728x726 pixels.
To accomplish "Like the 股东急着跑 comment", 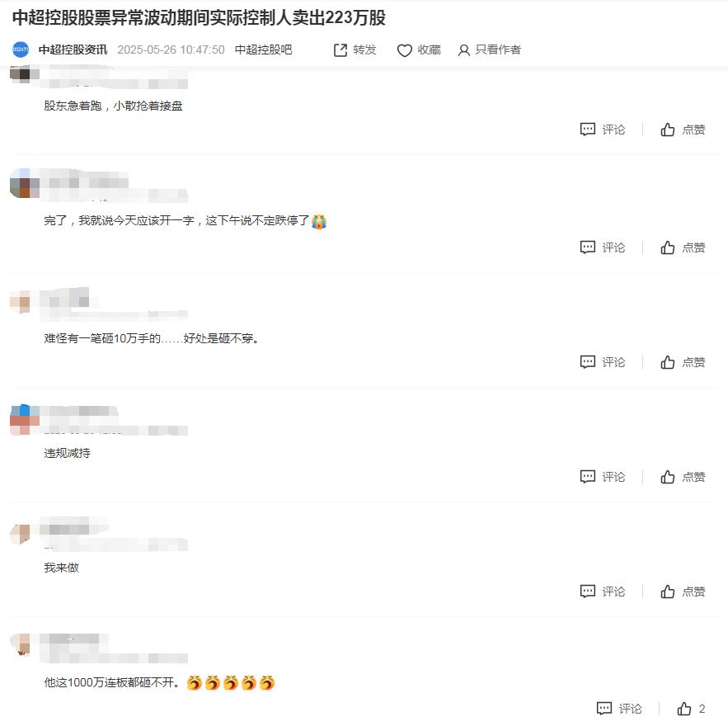I will pyautogui.click(x=683, y=130).
